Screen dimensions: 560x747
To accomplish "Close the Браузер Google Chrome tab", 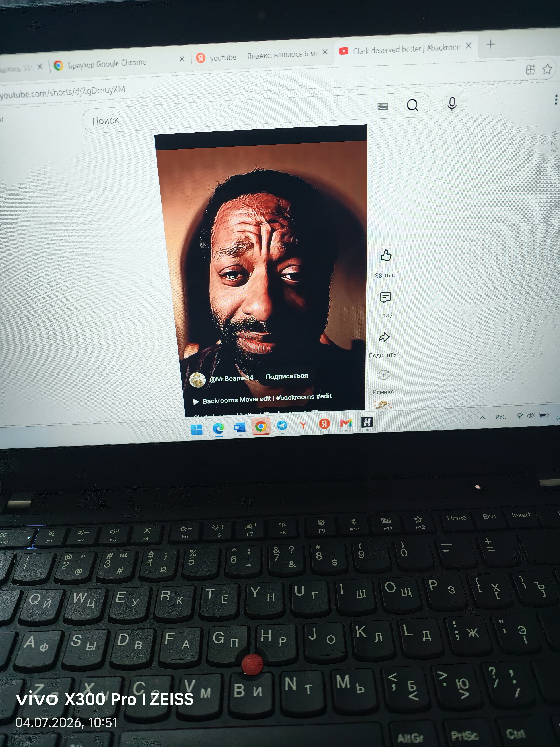I will (x=182, y=59).
